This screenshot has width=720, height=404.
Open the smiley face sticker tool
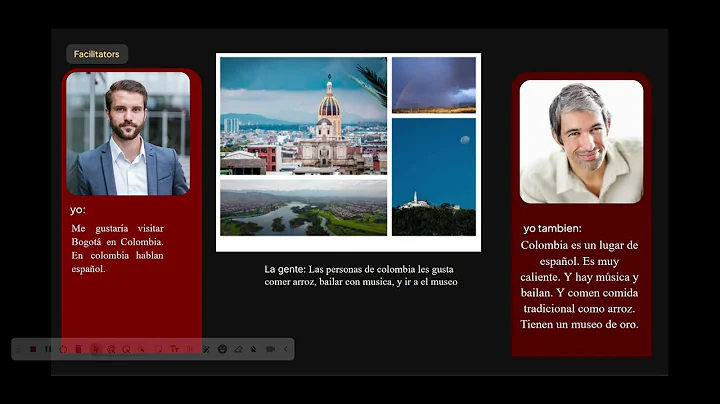(222, 349)
